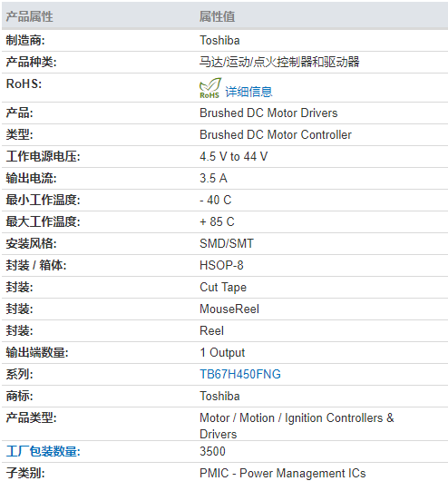Screen dimensions: 448x481
Task: Click the - 40 C minimum temperature value
Action: coord(215,200)
